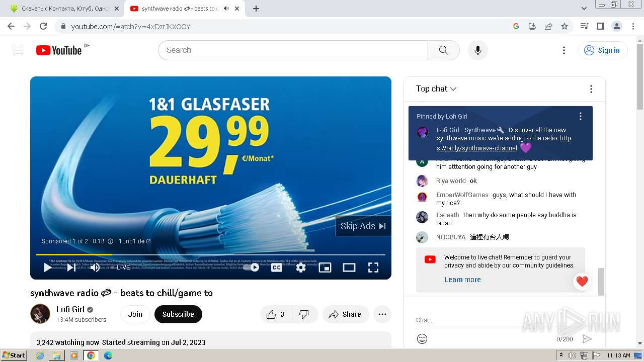Toggle closed captions CC button
Viewport: 644px width, 362px height.
coord(277,267)
